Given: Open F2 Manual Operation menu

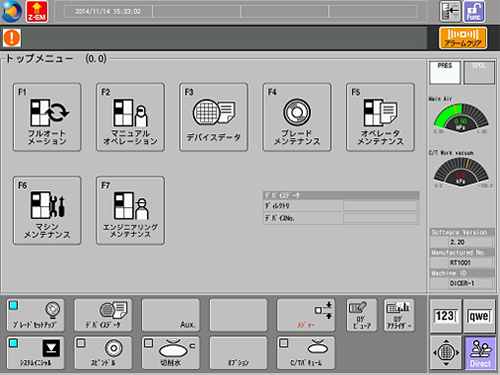Looking at the screenshot, I should coord(130,117).
